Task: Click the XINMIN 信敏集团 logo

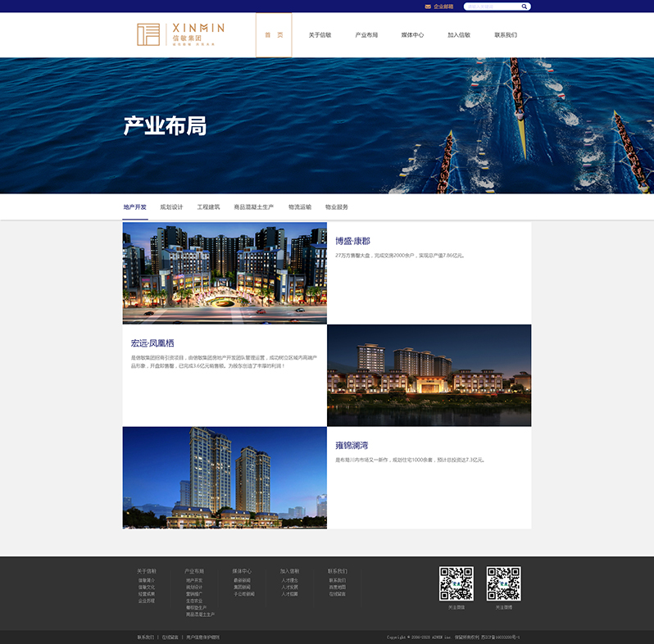Action: [x=180, y=34]
